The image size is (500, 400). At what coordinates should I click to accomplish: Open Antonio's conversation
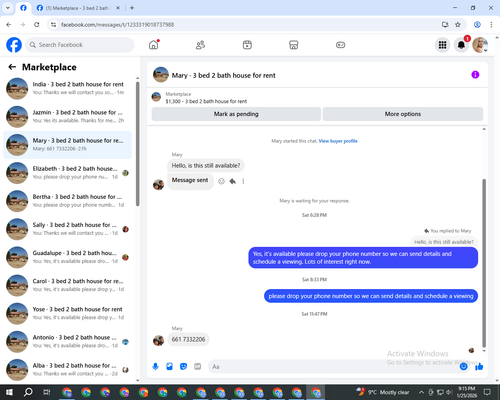(68, 342)
